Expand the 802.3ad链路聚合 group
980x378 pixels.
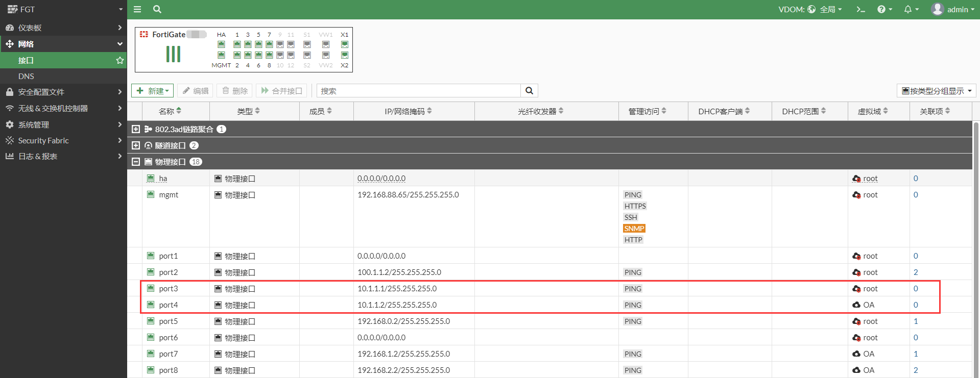(x=136, y=129)
